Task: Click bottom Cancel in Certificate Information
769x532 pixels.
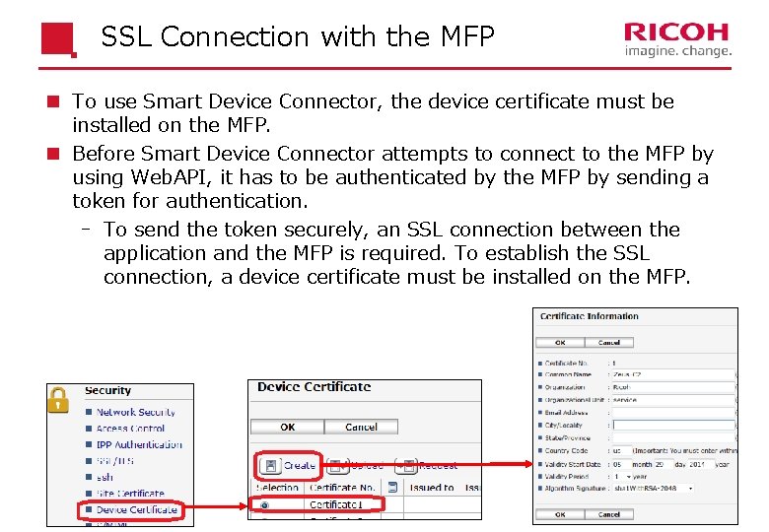Action: pos(609,514)
